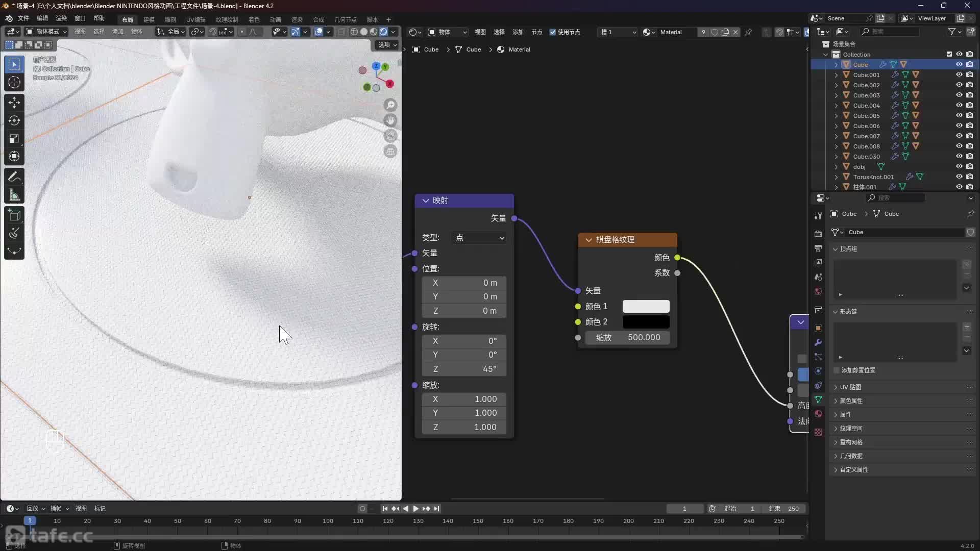Disable render camera icon for Cube.002
Screen dimensions: 980x551
click(970, 85)
